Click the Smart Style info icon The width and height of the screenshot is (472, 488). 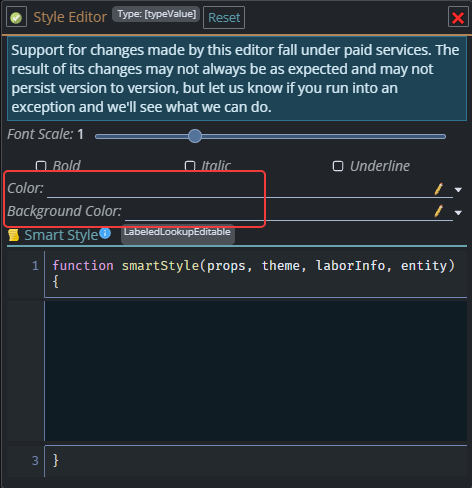tap(105, 233)
